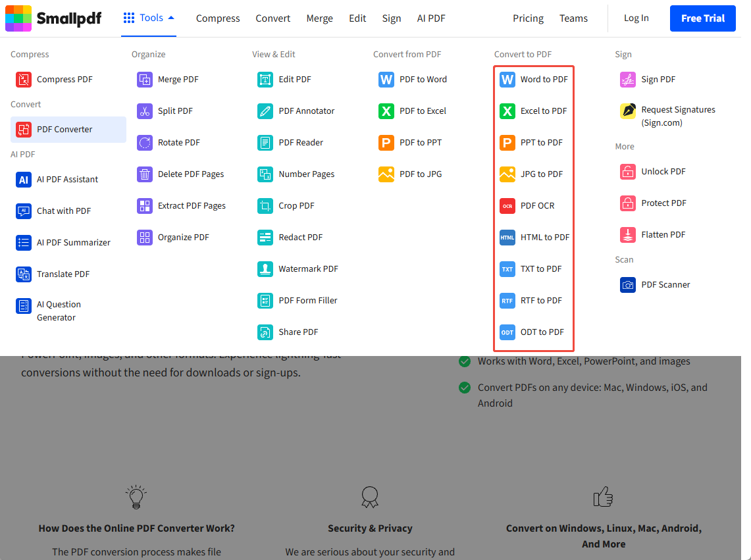Screen dimensions: 751x560
Task: Click the Split PDF scissors icon
Action: 145,111
